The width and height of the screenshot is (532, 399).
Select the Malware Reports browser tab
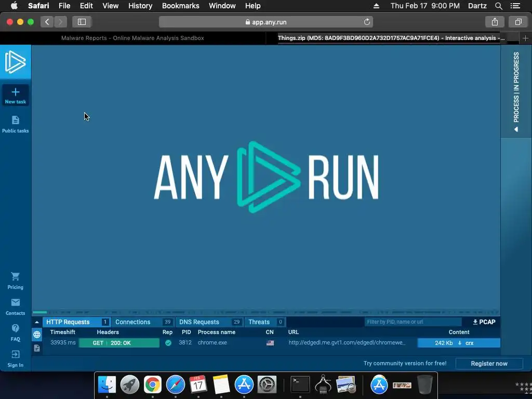132,38
